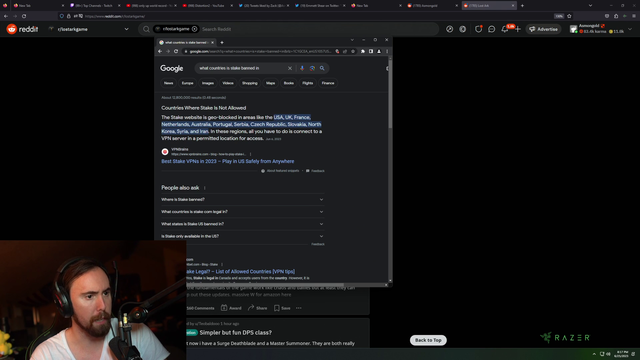Open new tab in Chrome window
640x360 pixels.
pos(222,42)
